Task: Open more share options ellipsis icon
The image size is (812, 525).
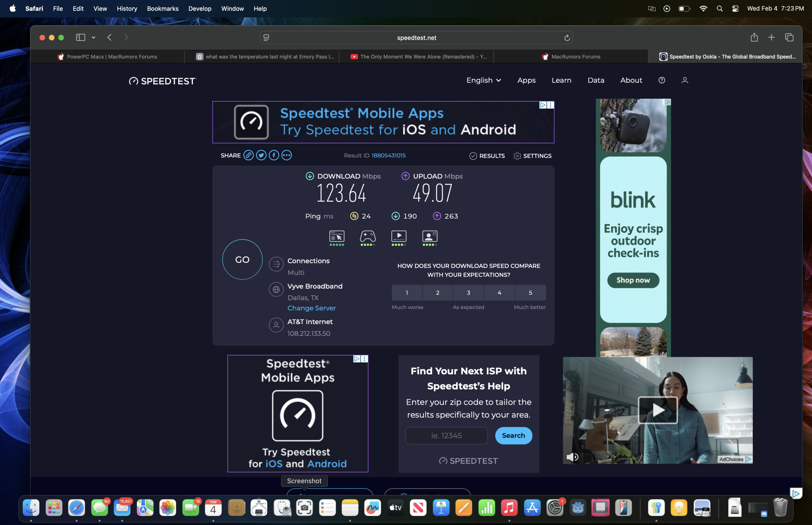Action: tap(287, 155)
